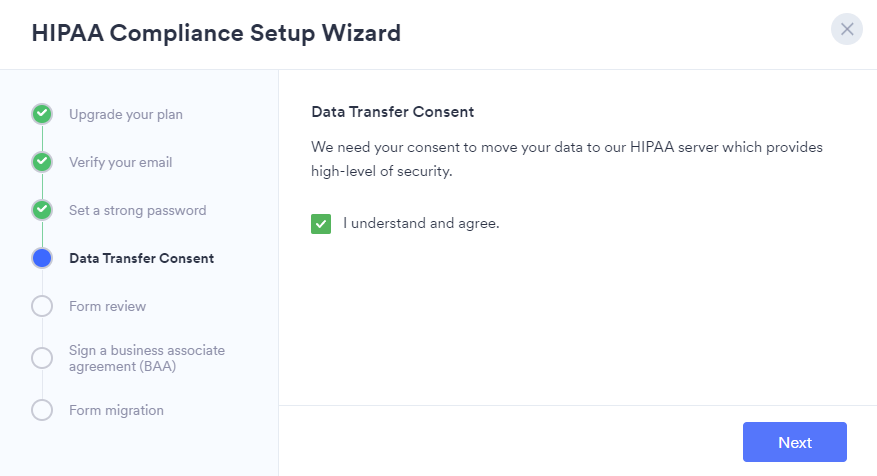Click the empty circle beside Form review
This screenshot has height=476, width=877.
(x=42, y=306)
